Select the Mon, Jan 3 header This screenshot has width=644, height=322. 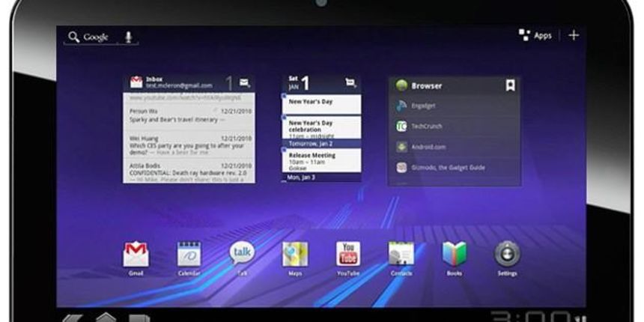[x=321, y=177]
